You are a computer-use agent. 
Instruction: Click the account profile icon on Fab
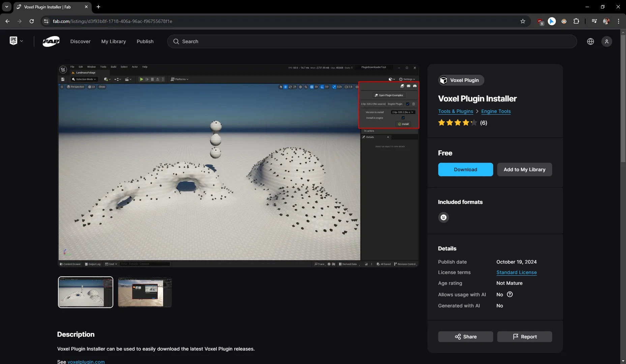click(607, 41)
